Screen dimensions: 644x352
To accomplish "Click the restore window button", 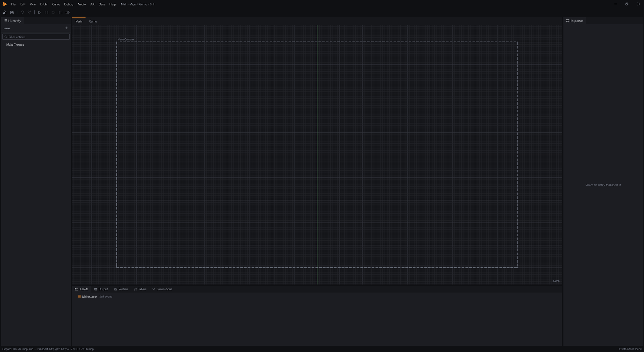I will [627, 4].
